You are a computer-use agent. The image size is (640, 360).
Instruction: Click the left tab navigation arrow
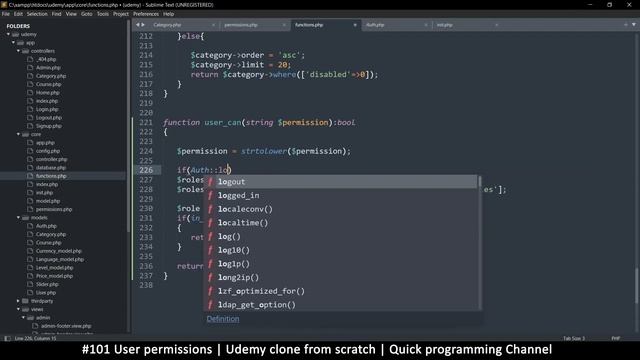click(138, 25)
